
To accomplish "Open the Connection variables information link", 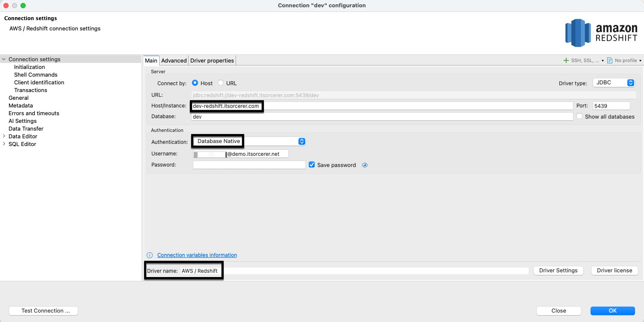I will coord(197,255).
